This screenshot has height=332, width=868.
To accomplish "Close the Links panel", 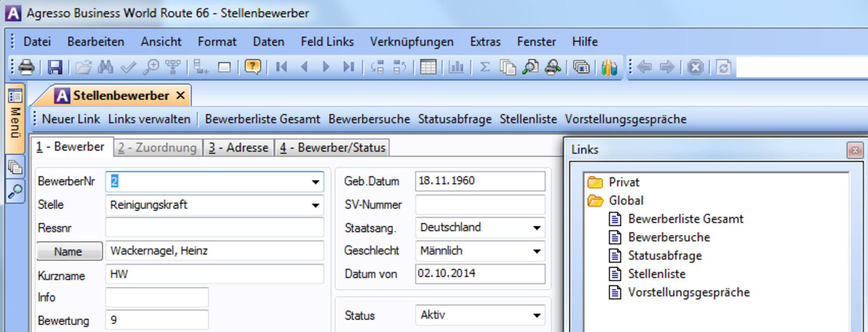I will (855, 150).
